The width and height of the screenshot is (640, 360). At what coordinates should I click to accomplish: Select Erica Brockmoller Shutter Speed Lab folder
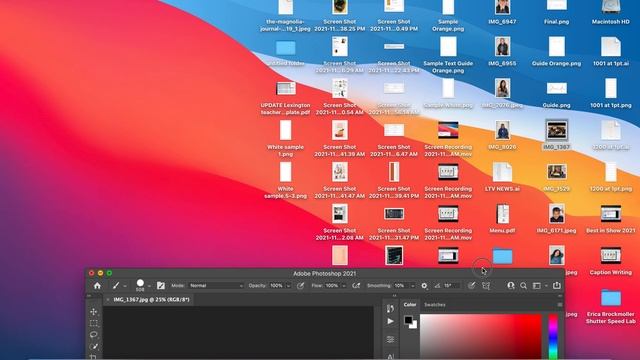pyautogui.click(x=611, y=307)
